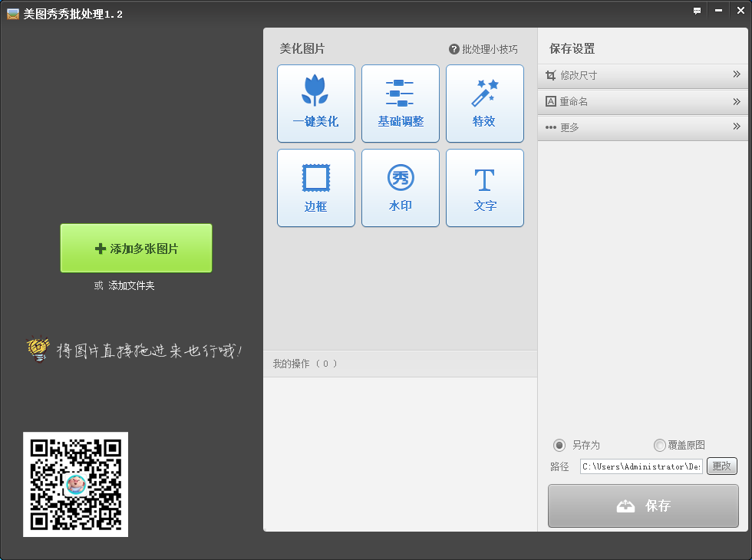Open the 一键美化 one-click beautify tool
The width and height of the screenshot is (752, 560).
316,104
